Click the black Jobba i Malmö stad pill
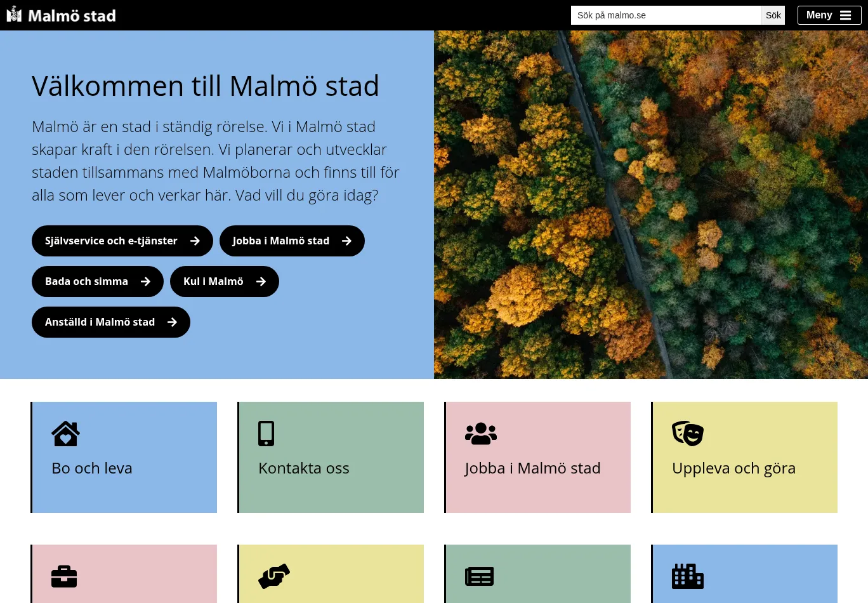The width and height of the screenshot is (868, 603). [x=292, y=241]
